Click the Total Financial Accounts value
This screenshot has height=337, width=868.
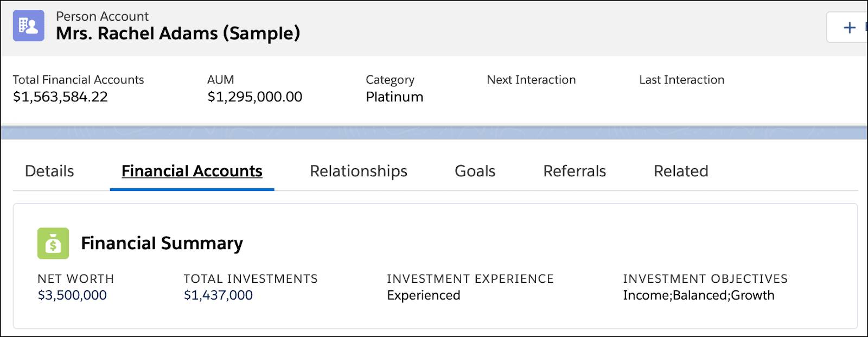(61, 97)
